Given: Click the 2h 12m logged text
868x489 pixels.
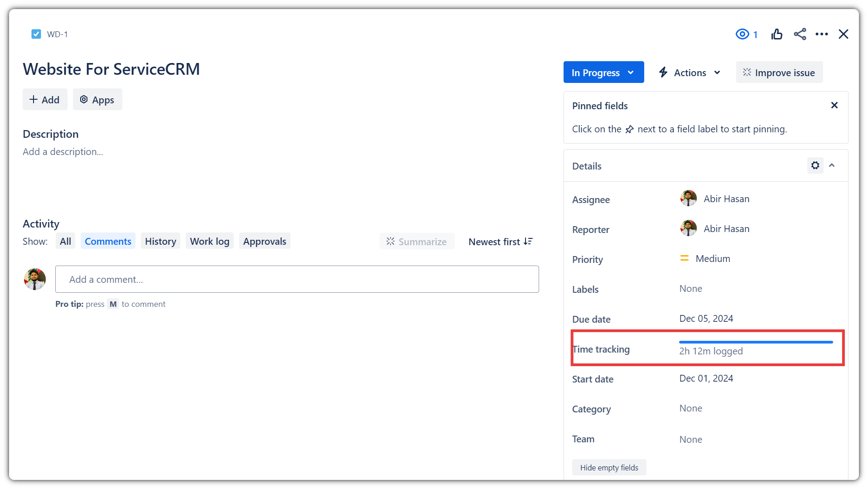Looking at the screenshot, I should point(711,351).
